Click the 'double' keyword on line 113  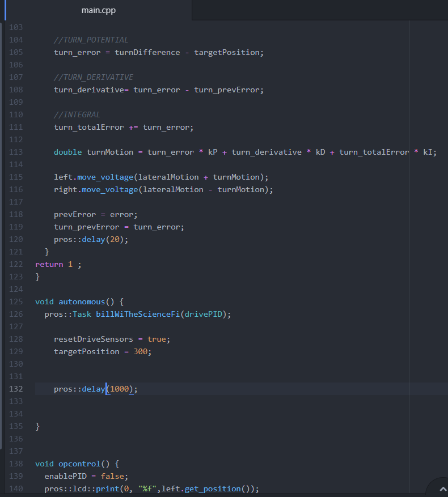[67, 152]
